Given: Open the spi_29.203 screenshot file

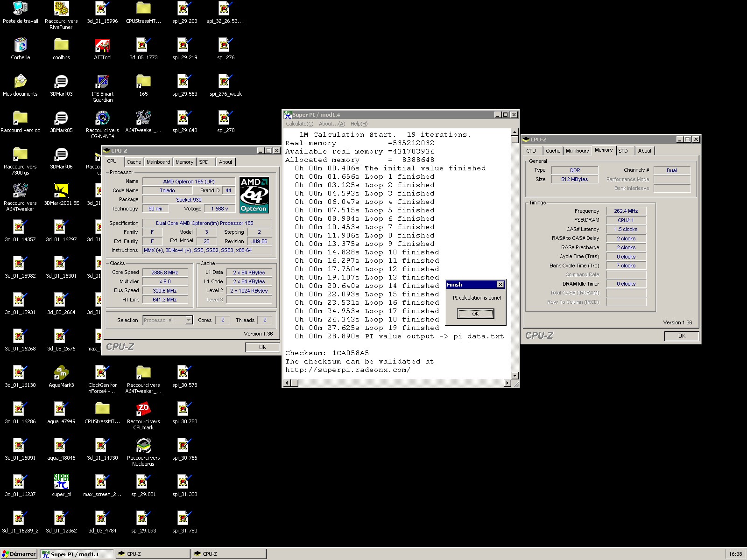Looking at the screenshot, I should pyautogui.click(x=184, y=13).
